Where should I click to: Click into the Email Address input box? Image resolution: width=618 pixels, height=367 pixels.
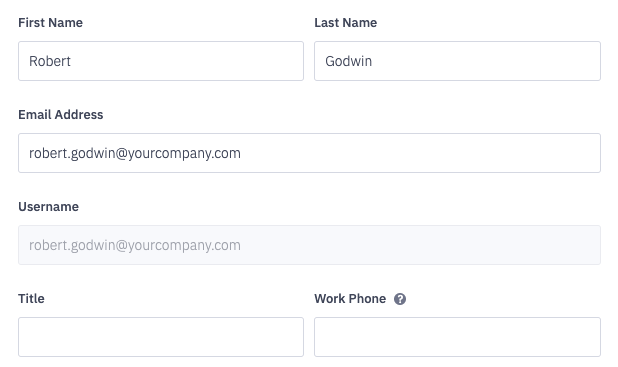(x=309, y=153)
